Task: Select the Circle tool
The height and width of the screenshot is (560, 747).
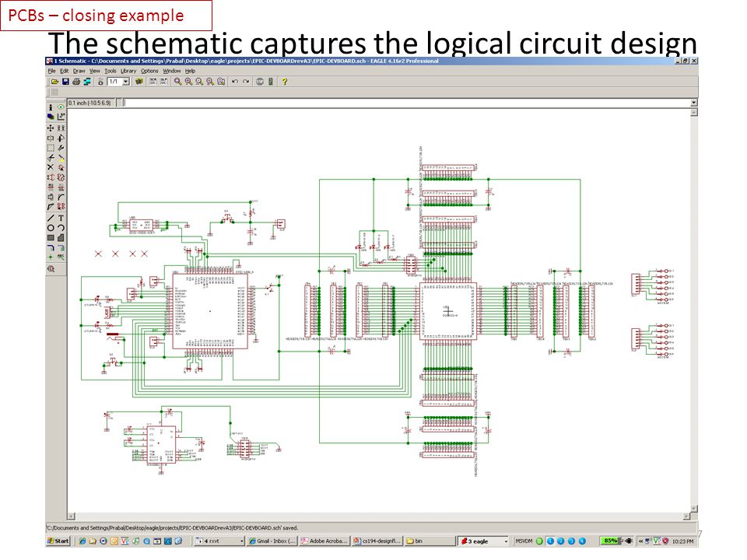Action: click(51, 228)
